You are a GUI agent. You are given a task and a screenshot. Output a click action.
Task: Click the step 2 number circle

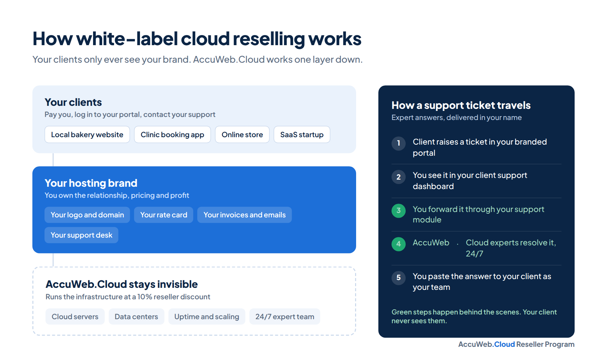pyautogui.click(x=398, y=177)
